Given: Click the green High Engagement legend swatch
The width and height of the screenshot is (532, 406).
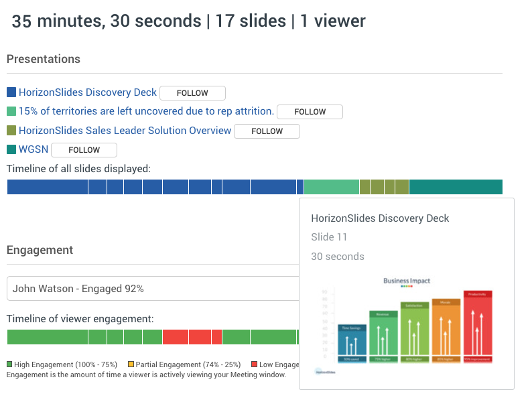Looking at the screenshot, I should pyautogui.click(x=9, y=364).
